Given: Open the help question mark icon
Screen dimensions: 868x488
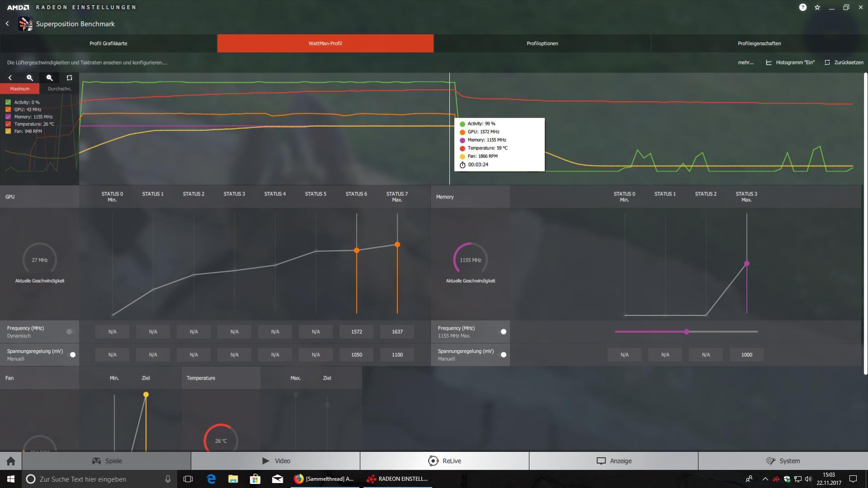Looking at the screenshot, I should pyautogui.click(x=802, y=7).
